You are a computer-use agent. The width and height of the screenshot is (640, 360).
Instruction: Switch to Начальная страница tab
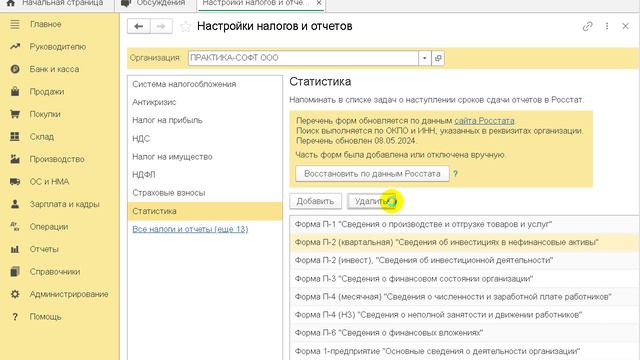[x=57, y=4]
